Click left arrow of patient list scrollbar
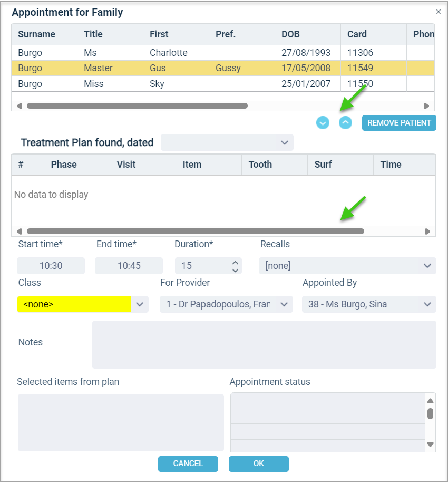Viewport: 448px width, 482px height. coord(19,106)
